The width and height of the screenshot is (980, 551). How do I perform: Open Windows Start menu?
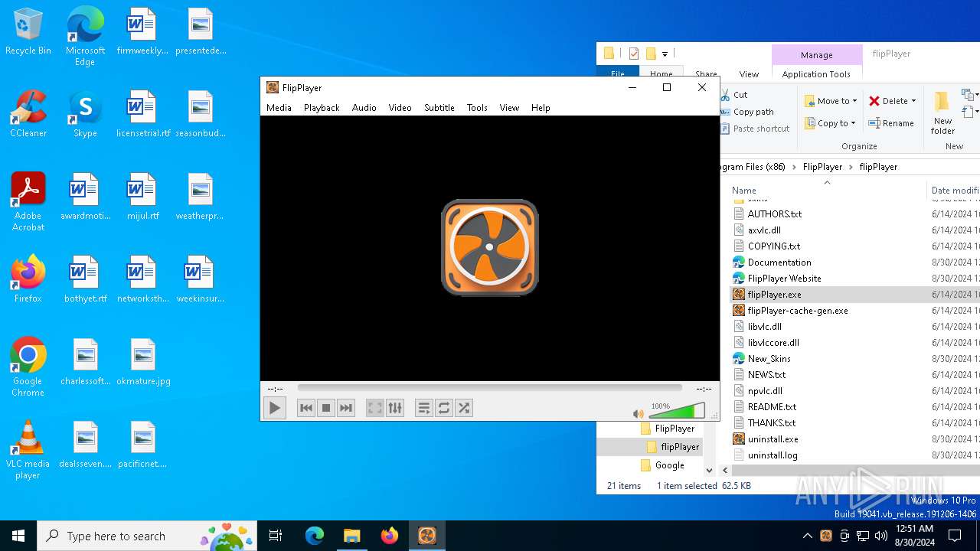coord(18,536)
